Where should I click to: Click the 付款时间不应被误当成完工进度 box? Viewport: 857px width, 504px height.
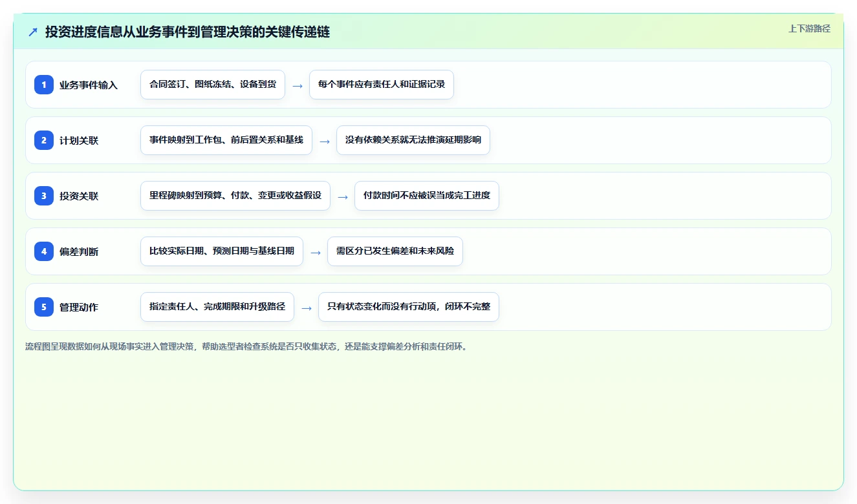point(427,196)
